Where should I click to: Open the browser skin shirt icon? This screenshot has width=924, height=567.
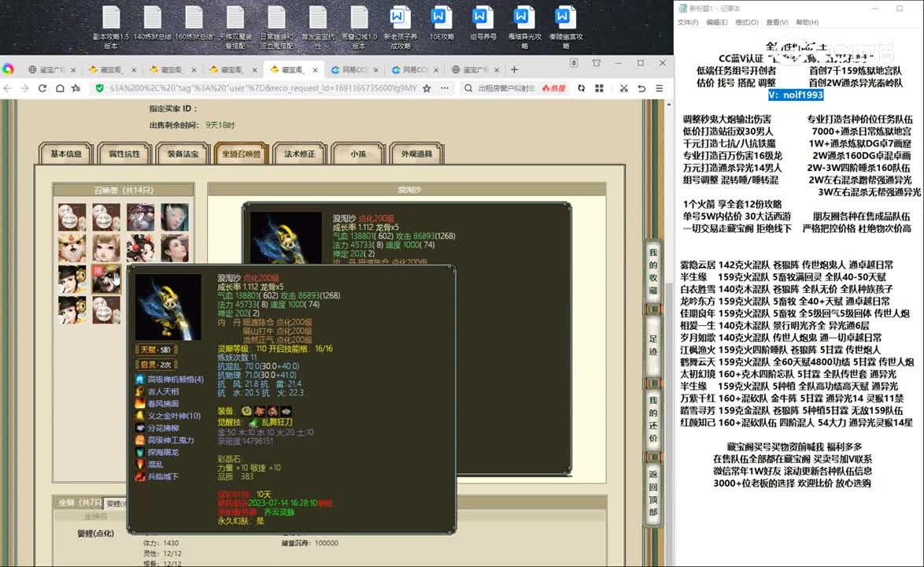(597, 63)
